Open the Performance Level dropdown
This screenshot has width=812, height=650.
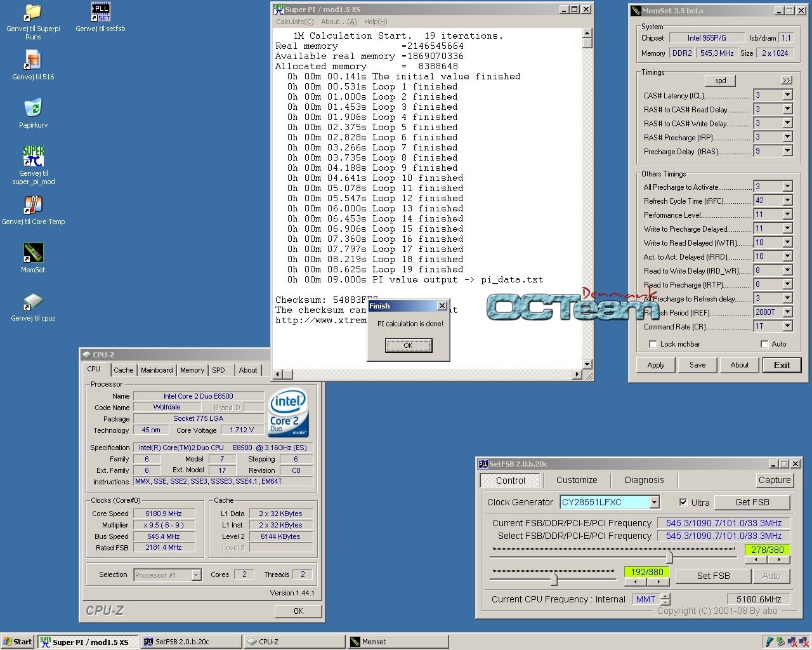(x=787, y=215)
